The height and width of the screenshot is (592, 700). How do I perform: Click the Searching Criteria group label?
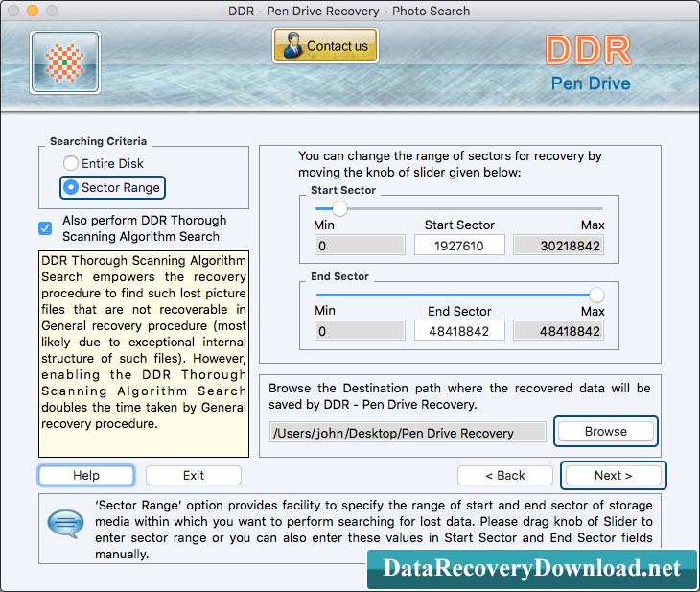pyautogui.click(x=98, y=141)
